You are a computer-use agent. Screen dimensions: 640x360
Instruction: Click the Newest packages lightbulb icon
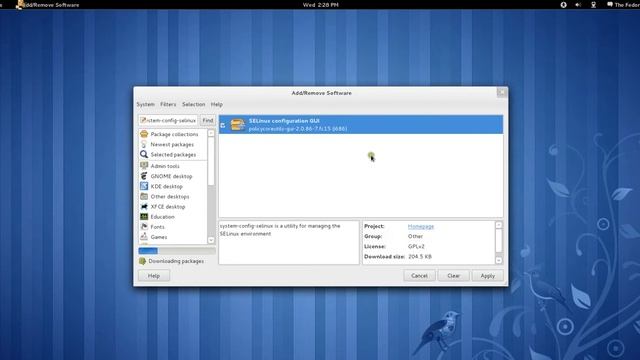tap(144, 144)
